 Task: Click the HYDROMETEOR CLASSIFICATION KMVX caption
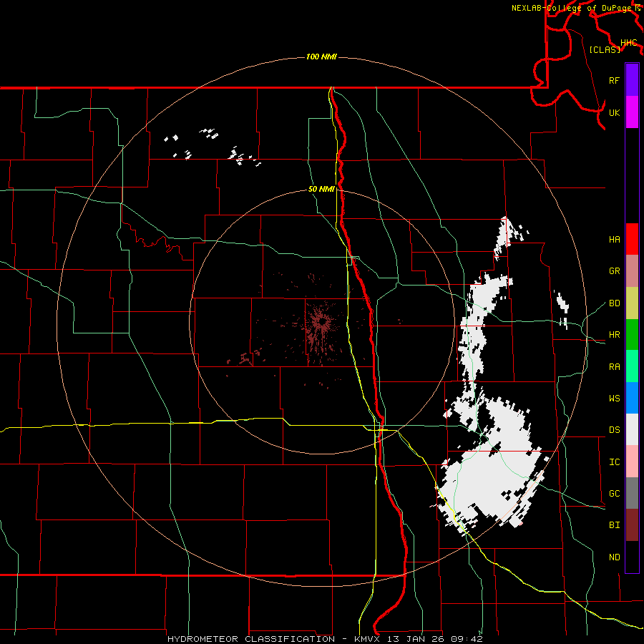tap(325, 639)
